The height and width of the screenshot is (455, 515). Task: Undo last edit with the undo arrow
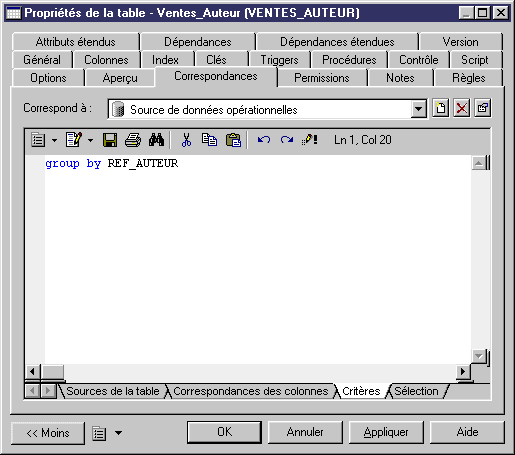pos(264,140)
